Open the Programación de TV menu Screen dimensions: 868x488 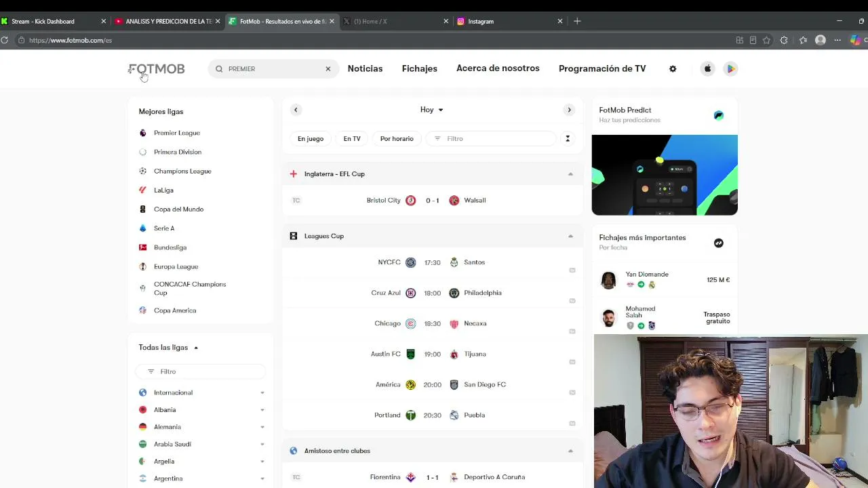[602, 68]
